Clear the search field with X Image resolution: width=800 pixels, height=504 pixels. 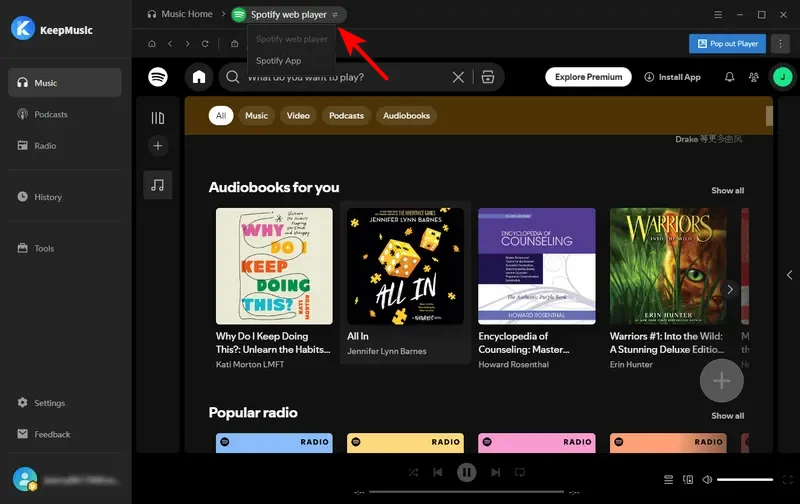pyautogui.click(x=458, y=77)
